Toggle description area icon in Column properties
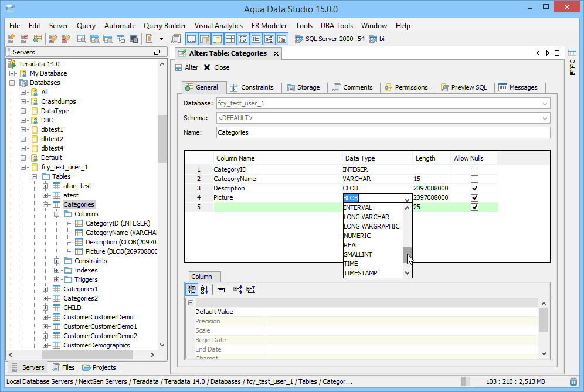The image size is (584, 392). 221,289
